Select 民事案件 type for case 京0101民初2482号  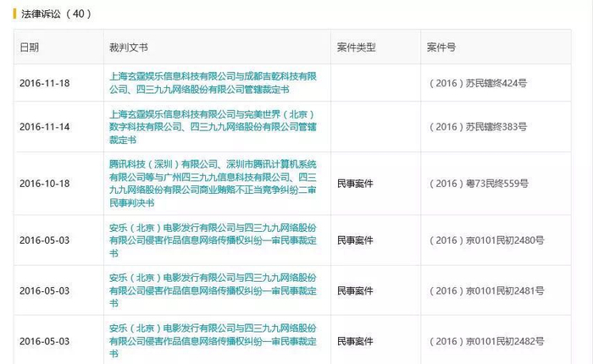coord(355,341)
